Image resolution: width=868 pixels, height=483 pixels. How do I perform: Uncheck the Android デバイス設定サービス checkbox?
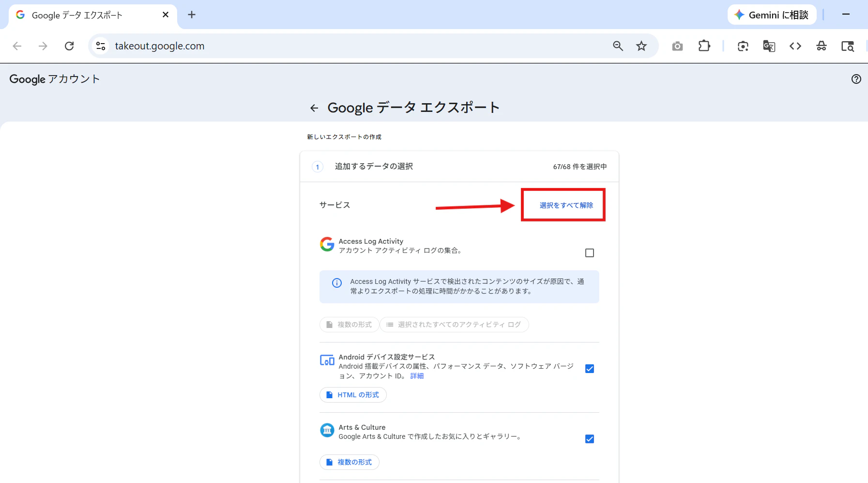click(x=590, y=369)
